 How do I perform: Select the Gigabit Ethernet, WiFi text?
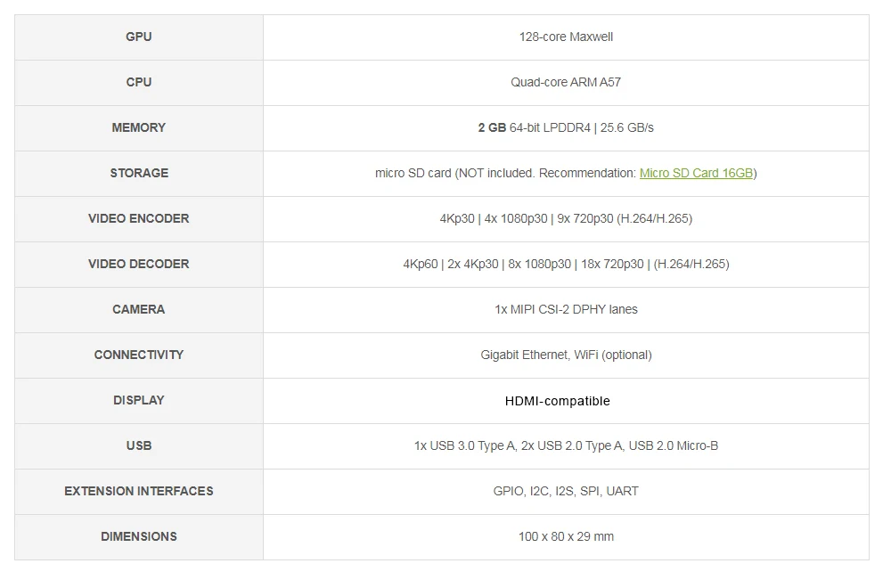pyautogui.click(x=566, y=355)
